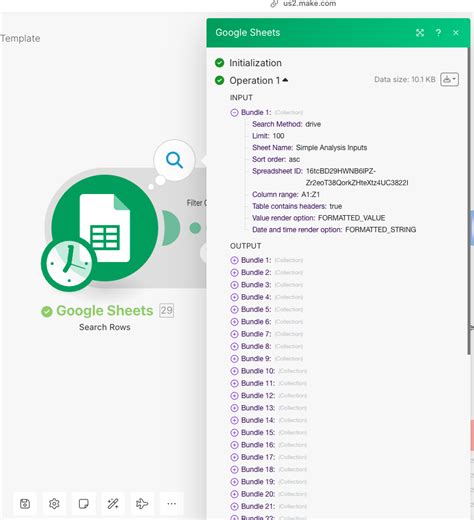Viewport: 474px width, 520px height.
Task: Select the Spreadsheet ID value
Action: coord(357,177)
